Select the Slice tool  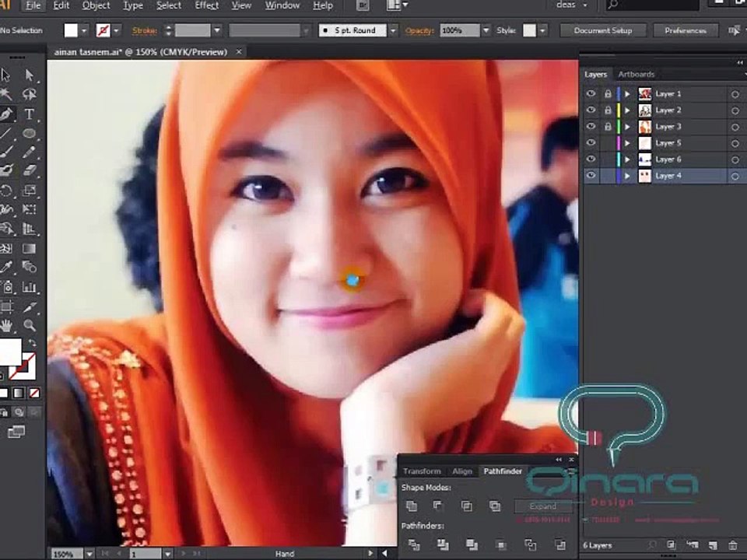[29, 306]
